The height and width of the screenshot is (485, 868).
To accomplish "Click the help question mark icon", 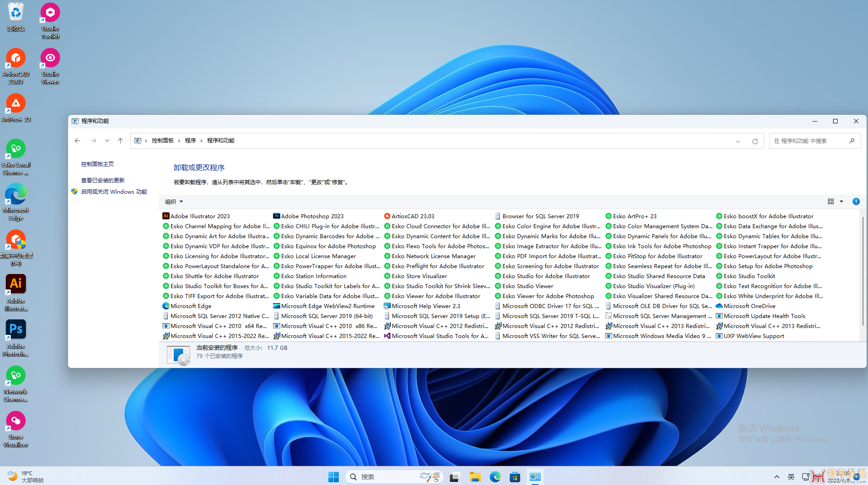I will pos(856,201).
